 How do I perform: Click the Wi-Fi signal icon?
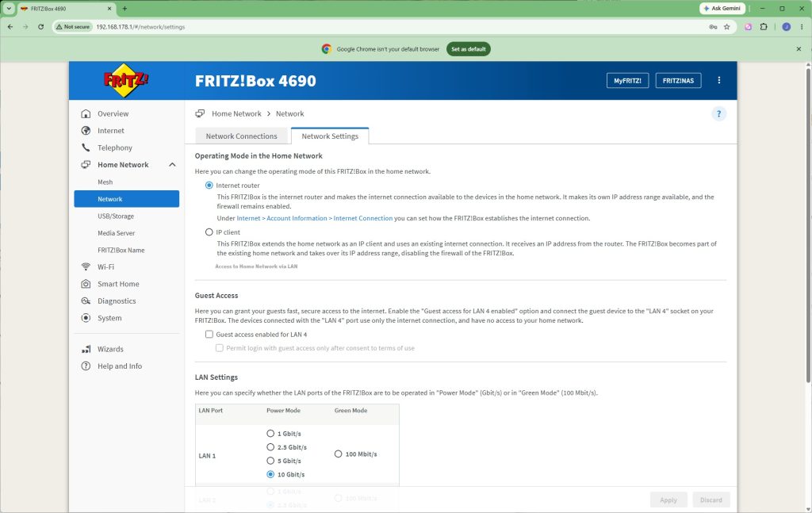(x=86, y=266)
